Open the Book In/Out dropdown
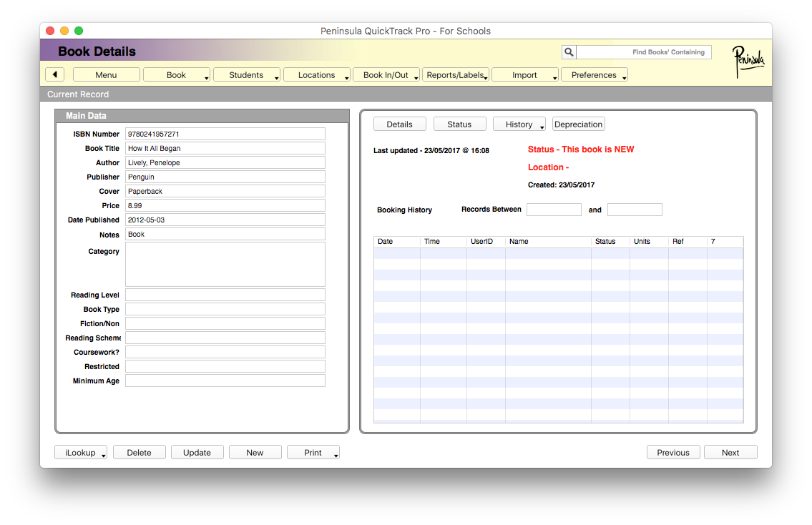This screenshot has height=525, width=812. 386,75
